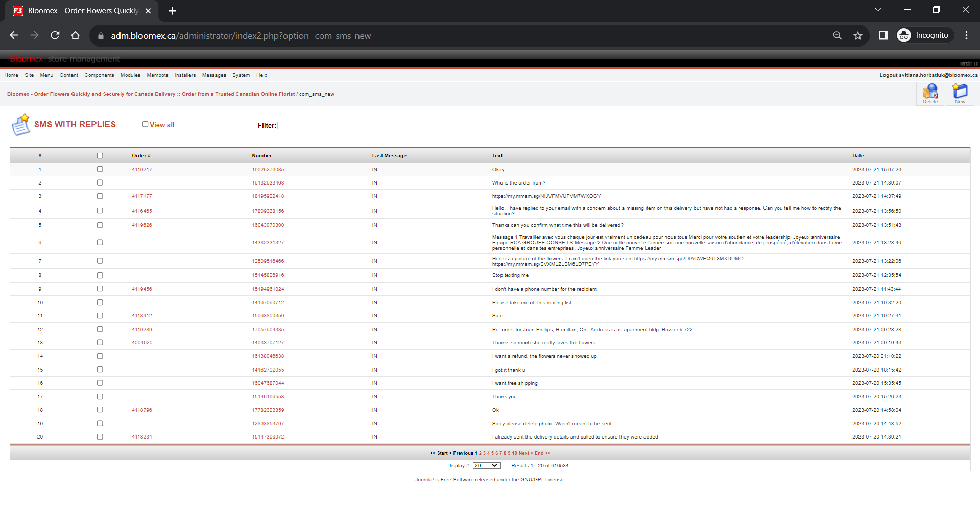Open order number 4119456 link
Viewport: 980px width, 507px height.
click(142, 289)
